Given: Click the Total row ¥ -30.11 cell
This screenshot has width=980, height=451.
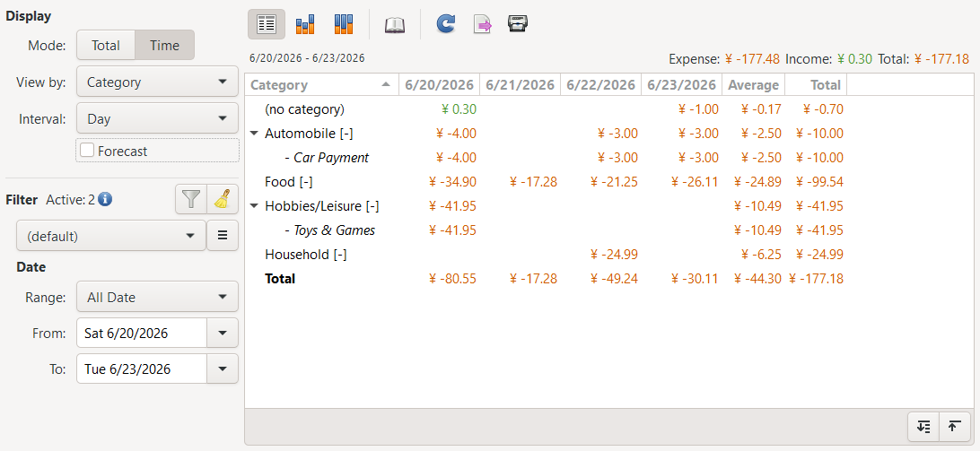Looking at the screenshot, I should click(695, 279).
